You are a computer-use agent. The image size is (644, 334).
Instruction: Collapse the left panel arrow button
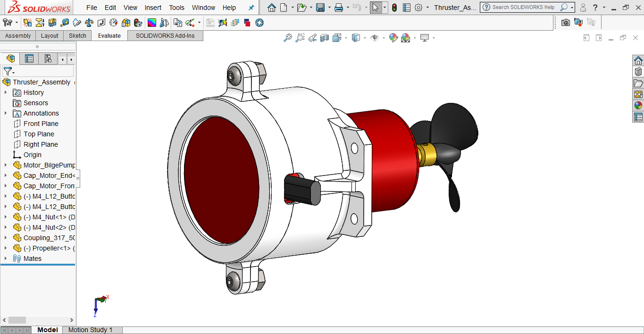pyautogui.click(x=586, y=38)
